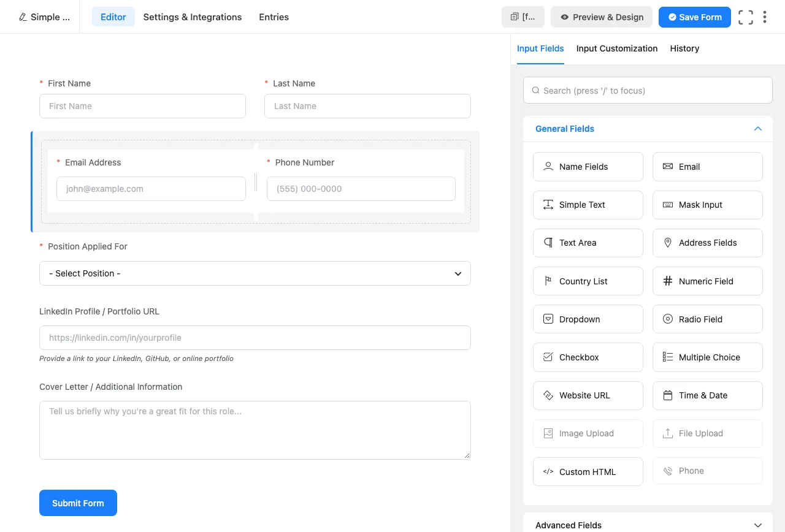This screenshot has height=532, width=785.
Task: Open Settings & Integrations tab
Action: point(193,17)
